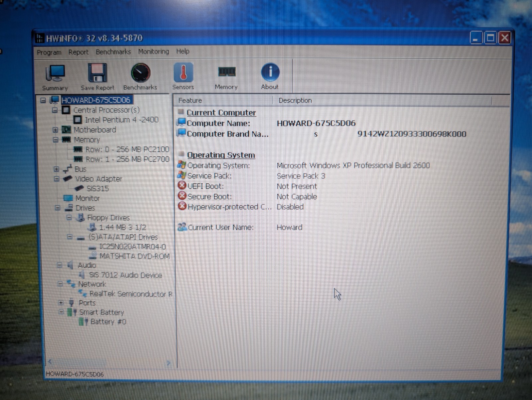532x400 pixels.
Task: Collapse the HOWARD-675C5D06 root node
Action: coord(43,100)
